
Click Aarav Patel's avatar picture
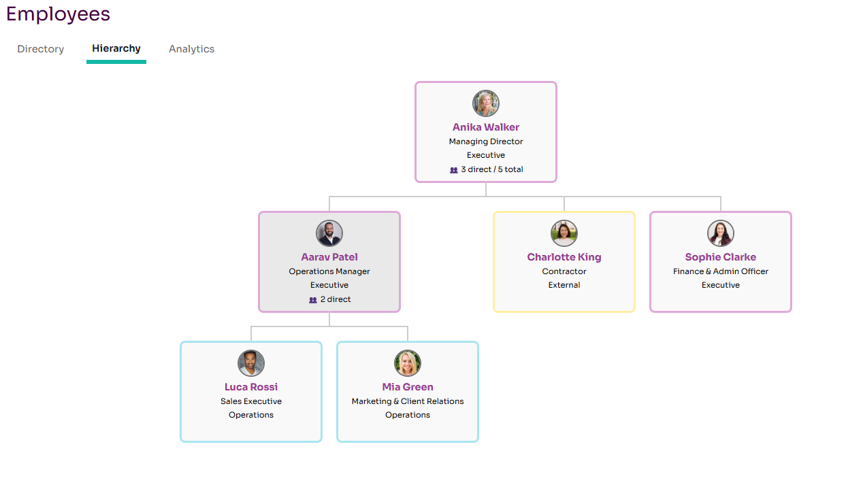[329, 233]
